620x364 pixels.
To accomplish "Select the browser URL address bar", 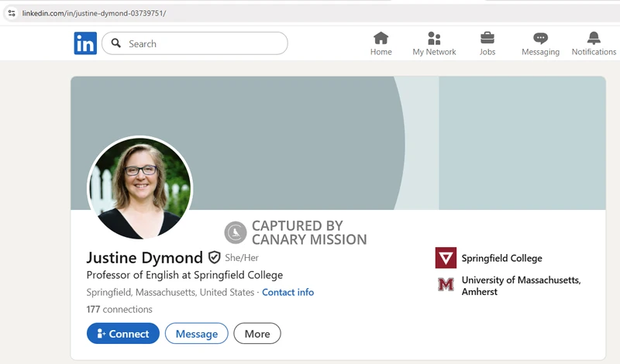I will [232, 13].
